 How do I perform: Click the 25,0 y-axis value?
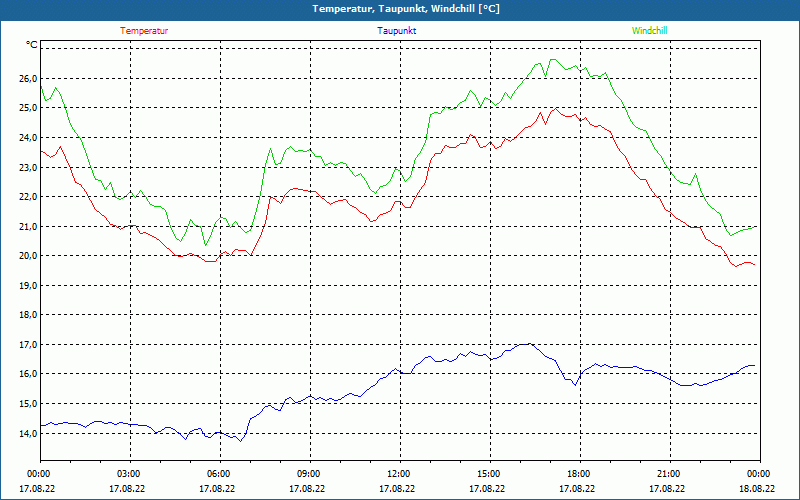(x=28, y=108)
